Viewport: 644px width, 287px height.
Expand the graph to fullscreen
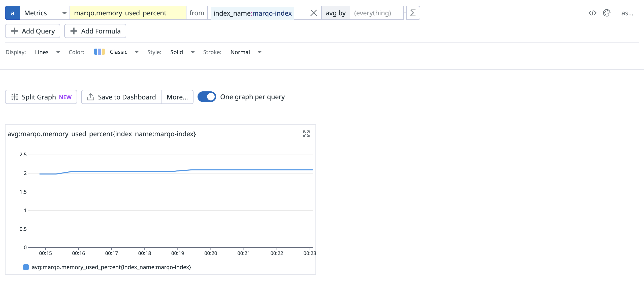306,134
